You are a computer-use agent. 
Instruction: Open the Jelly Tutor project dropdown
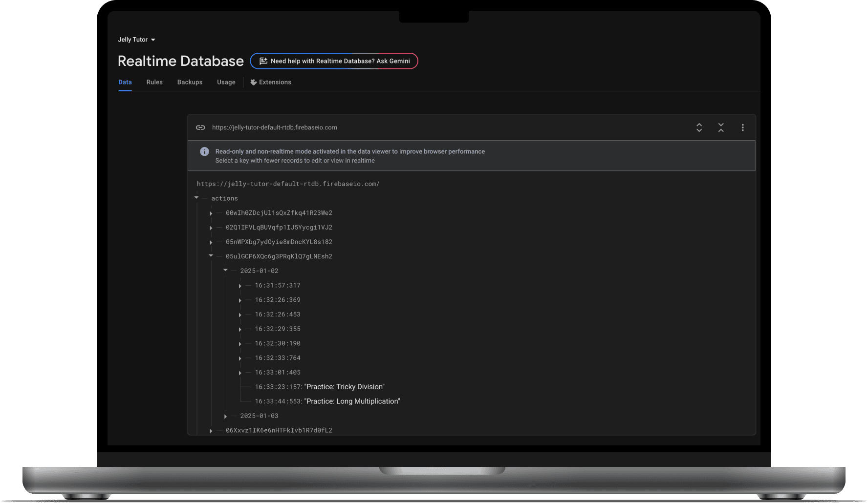[136, 40]
